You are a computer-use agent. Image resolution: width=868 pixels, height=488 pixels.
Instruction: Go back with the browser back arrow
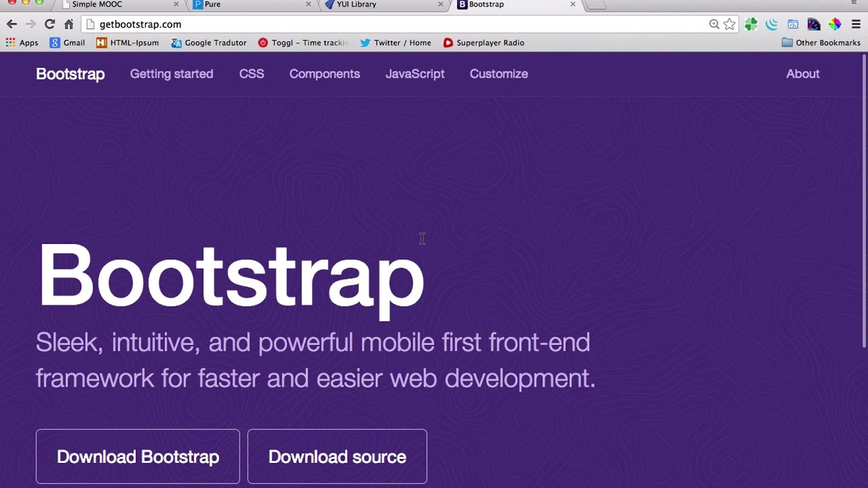tap(12, 24)
